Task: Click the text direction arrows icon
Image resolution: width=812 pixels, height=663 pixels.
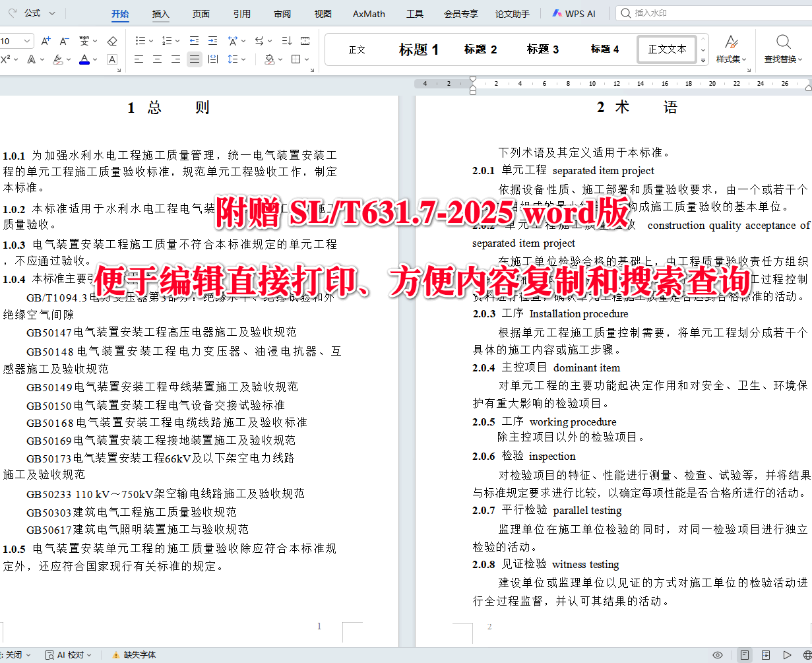Action: [x=259, y=41]
